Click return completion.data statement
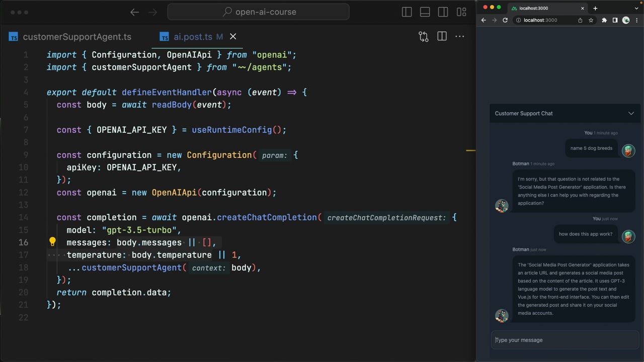The image size is (644, 362). (114, 292)
